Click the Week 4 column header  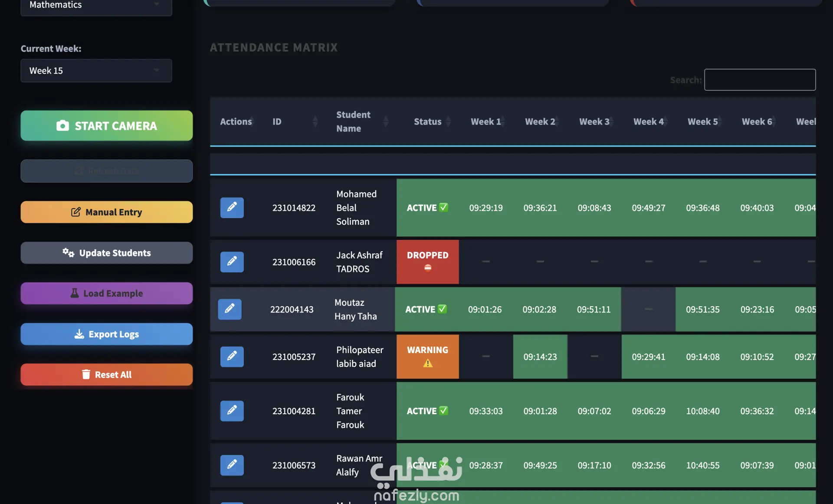pyautogui.click(x=648, y=121)
